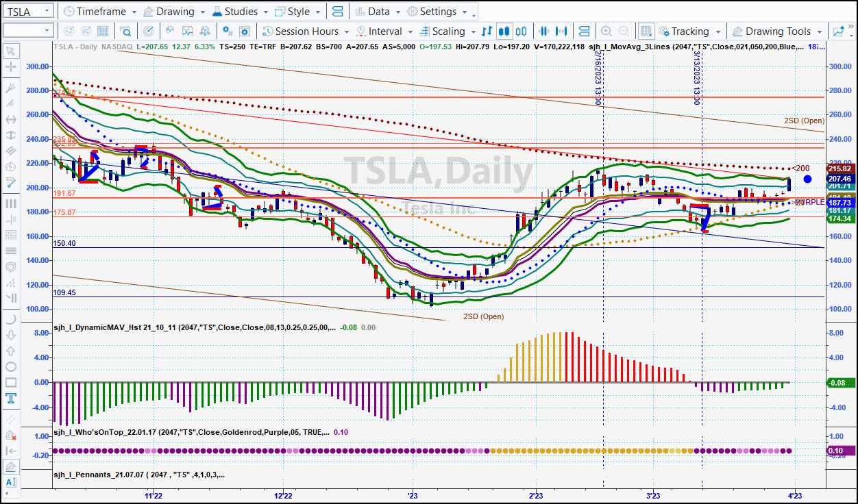Open the Scaling dropdown

pos(447,31)
